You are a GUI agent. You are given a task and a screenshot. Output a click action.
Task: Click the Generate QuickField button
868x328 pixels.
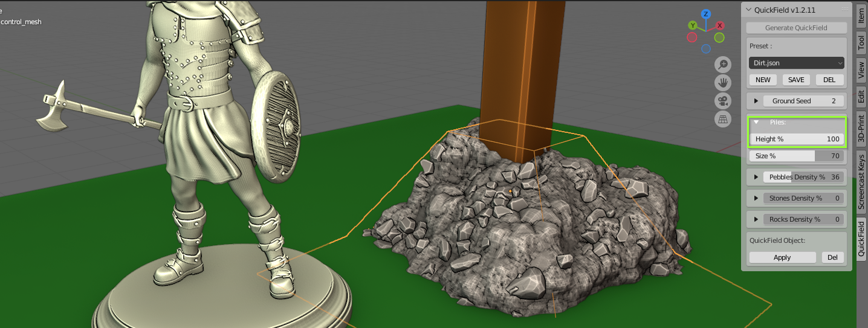tap(796, 28)
